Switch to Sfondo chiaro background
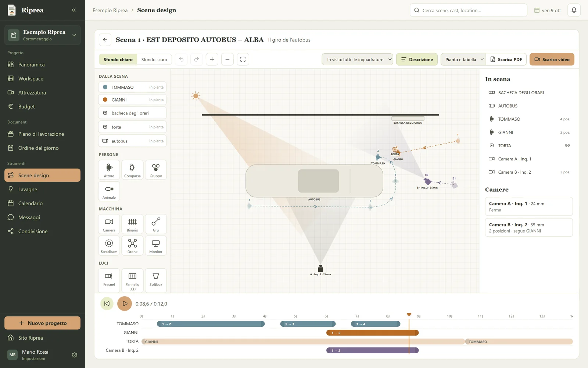This screenshot has width=588, height=368. coord(118,59)
